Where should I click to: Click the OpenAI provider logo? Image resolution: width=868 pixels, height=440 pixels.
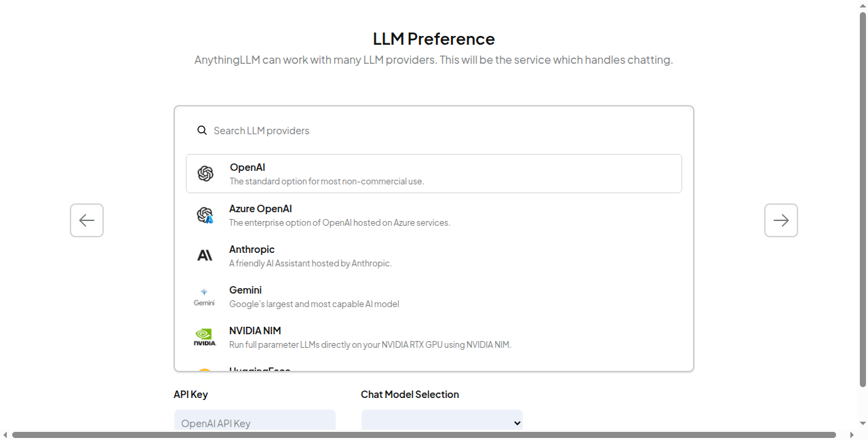pos(205,173)
